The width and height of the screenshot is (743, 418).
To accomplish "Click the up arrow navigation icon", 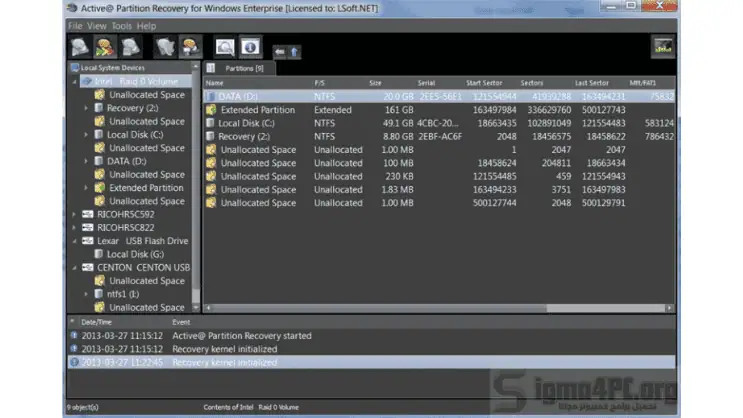I will pyautogui.click(x=293, y=49).
